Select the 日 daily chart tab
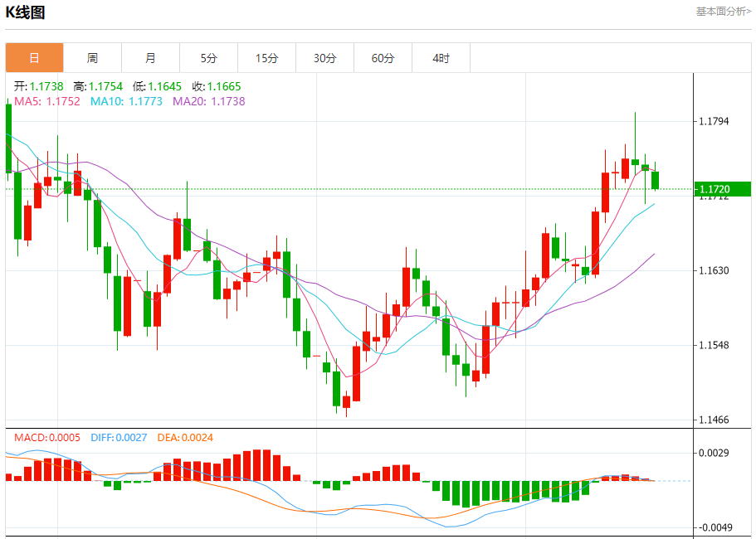The image size is (756, 539). click(35, 58)
